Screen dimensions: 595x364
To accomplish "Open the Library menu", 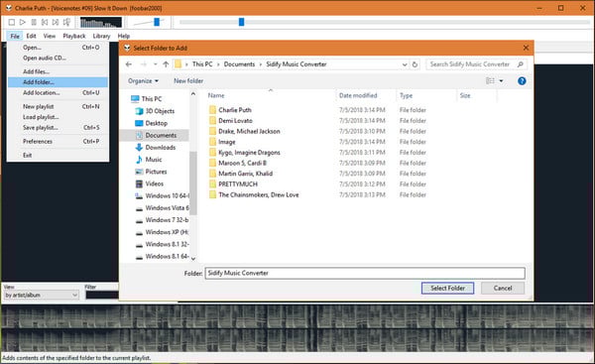I will pyautogui.click(x=102, y=36).
